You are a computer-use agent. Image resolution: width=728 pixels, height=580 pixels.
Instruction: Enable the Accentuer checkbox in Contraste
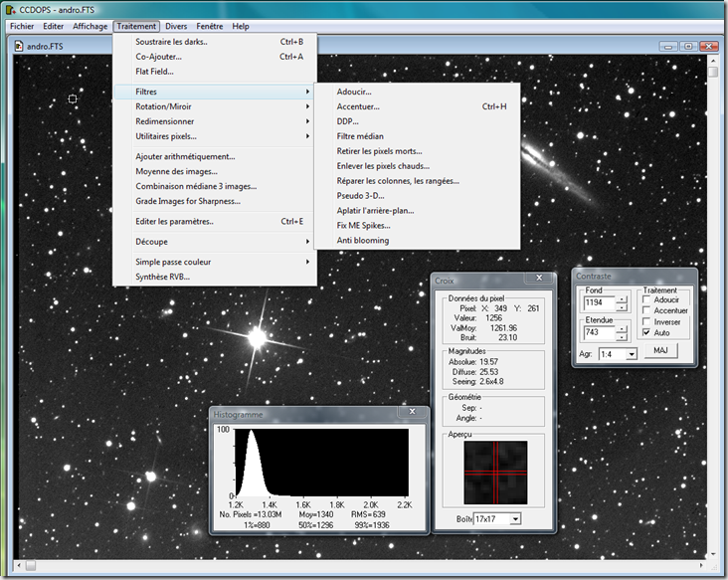[x=646, y=310]
